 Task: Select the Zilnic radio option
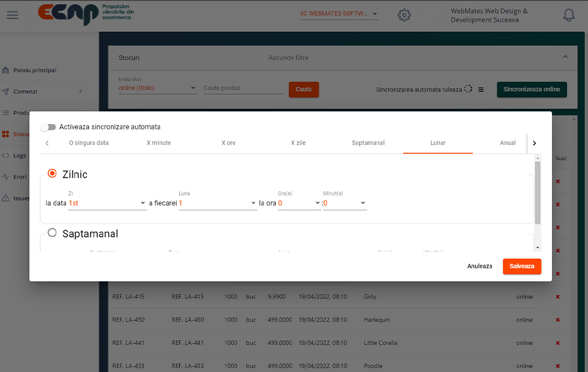(52, 174)
